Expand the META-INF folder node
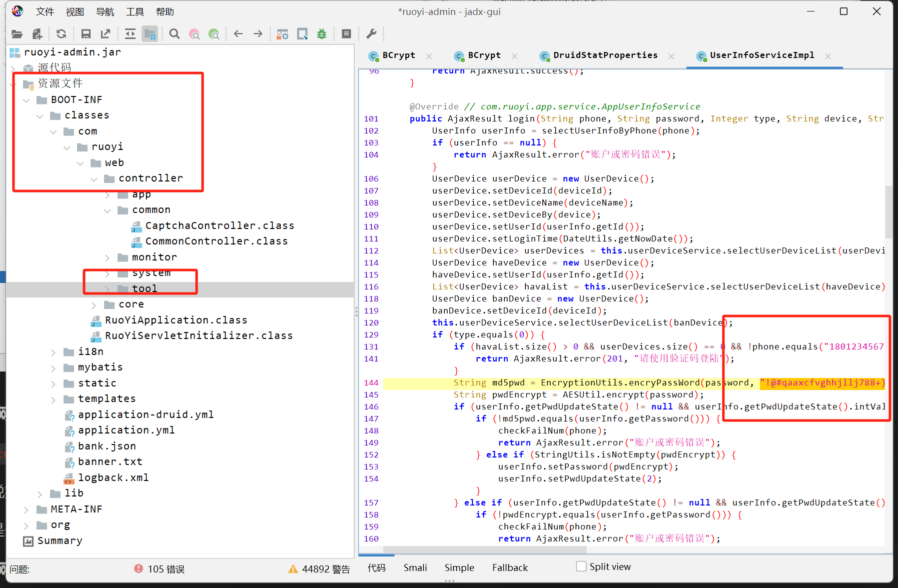This screenshot has height=588, width=898. 27,509
